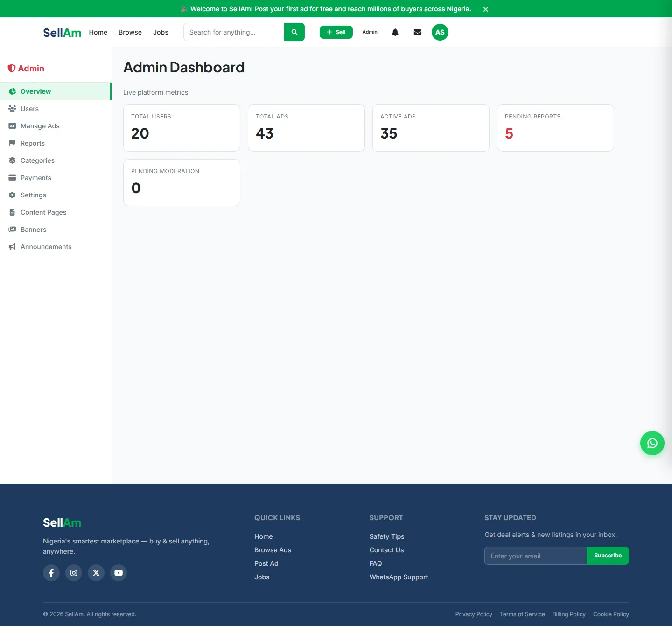Visit the YouTube social link

(119, 573)
